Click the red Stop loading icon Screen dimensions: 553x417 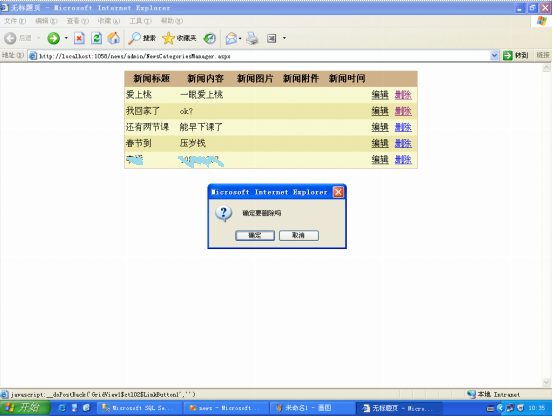(x=79, y=38)
